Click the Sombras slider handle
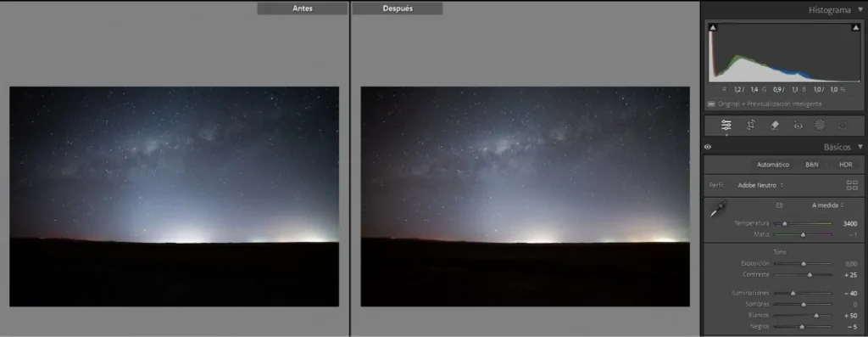Screen dimensions: 868x337 804,304
